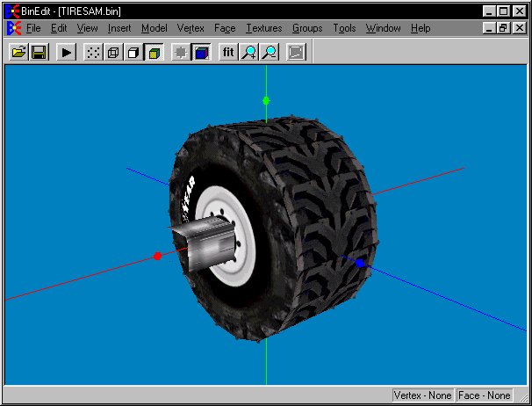Toggle the yellow shaded cube view
This screenshot has width=532, height=406.
[x=154, y=53]
